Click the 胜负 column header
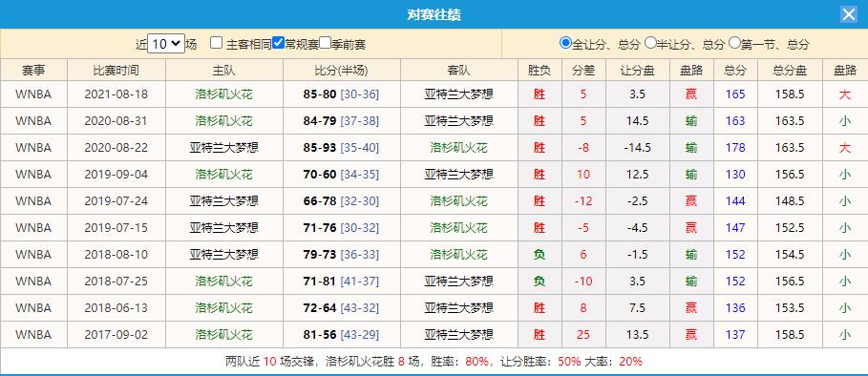The image size is (868, 376). [540, 71]
